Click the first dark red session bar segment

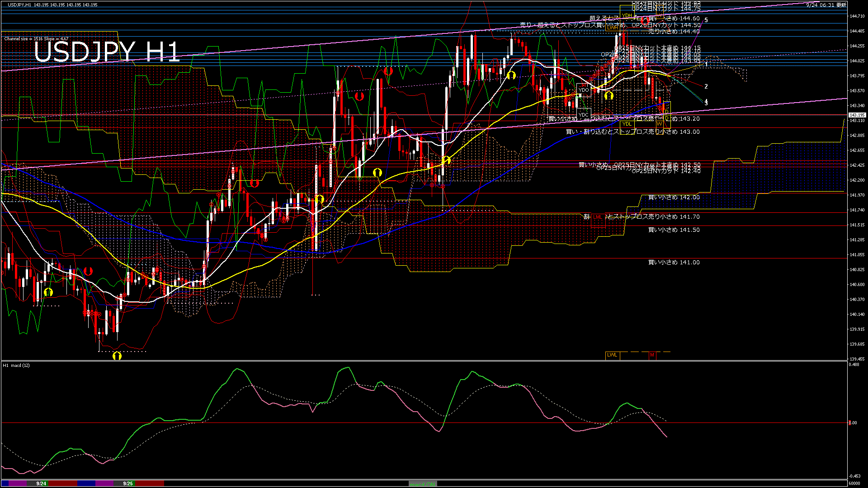[63, 483]
